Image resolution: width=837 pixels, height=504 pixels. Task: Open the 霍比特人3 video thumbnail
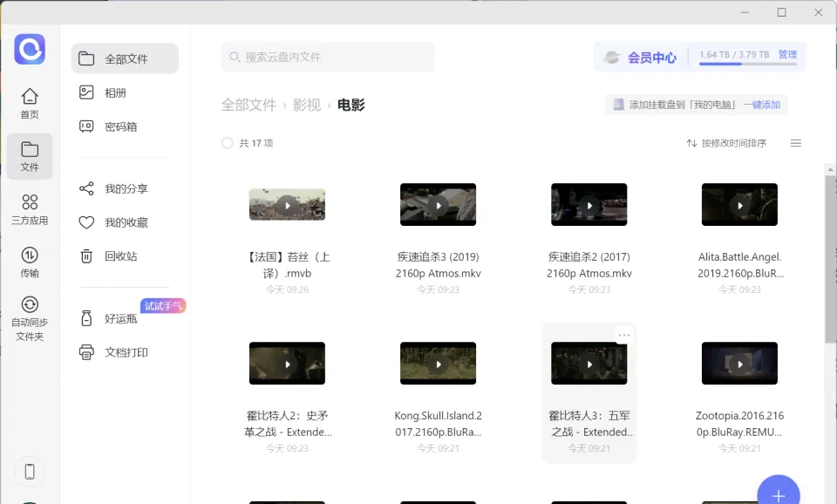pos(589,363)
